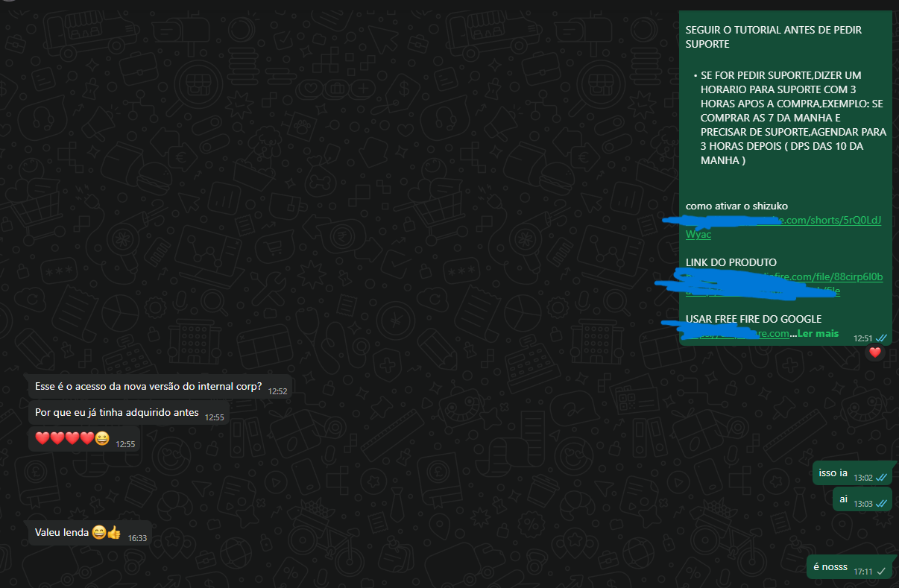The image size is (899, 588).
Task: Open the 'Ler mais' link to expand message
Action: coord(818,333)
